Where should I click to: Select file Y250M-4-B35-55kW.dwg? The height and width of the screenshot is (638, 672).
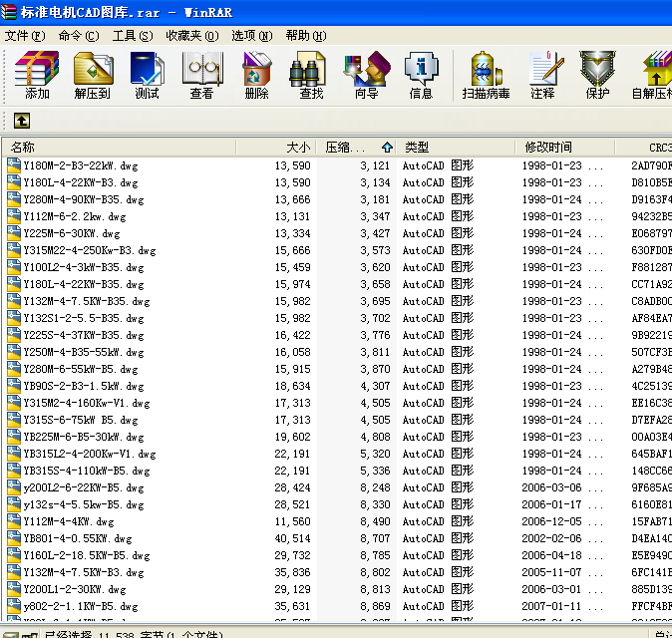[x=84, y=352]
